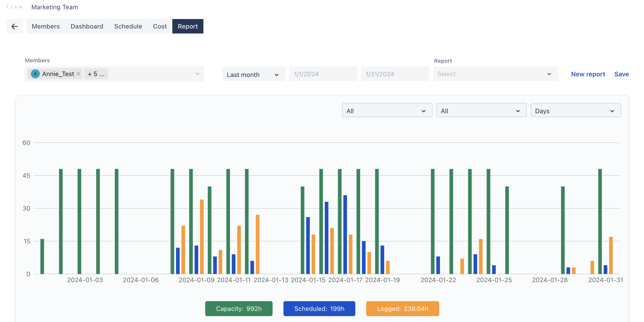Image resolution: width=644 pixels, height=322 pixels.
Task: Click the 2024-01-28 axis label
Action: pyautogui.click(x=550, y=280)
